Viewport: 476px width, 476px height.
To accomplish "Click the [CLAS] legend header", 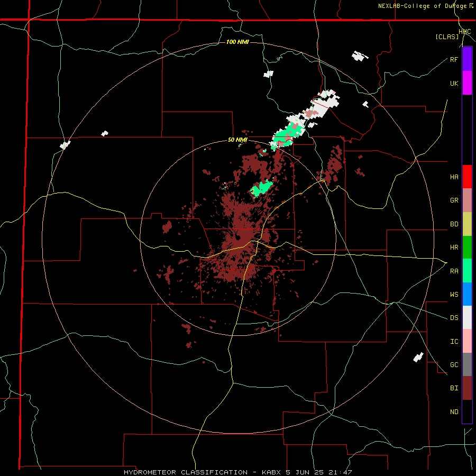I will pos(447,36).
